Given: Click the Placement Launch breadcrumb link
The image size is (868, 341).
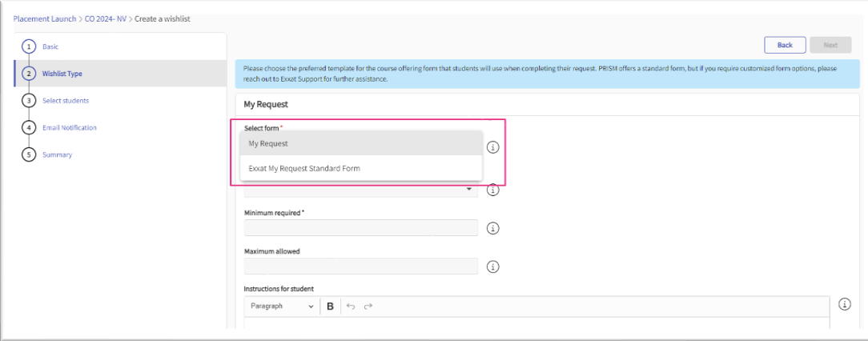Looking at the screenshot, I should tap(45, 18).
